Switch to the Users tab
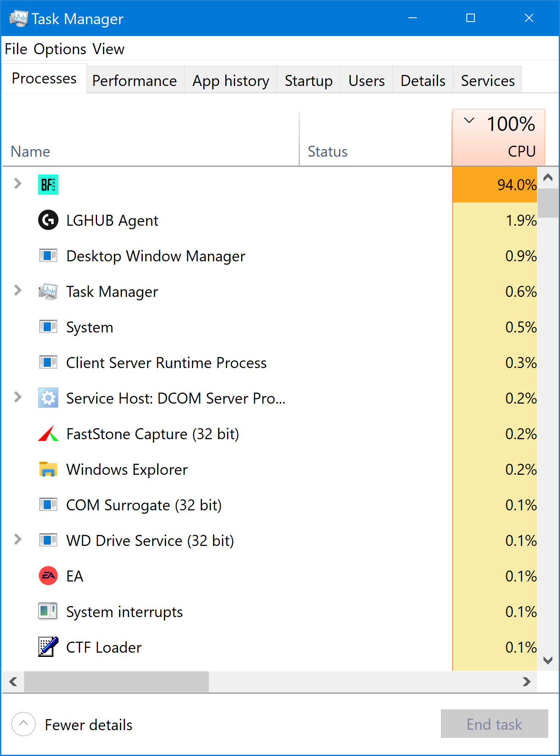The image size is (560, 756). (x=367, y=80)
